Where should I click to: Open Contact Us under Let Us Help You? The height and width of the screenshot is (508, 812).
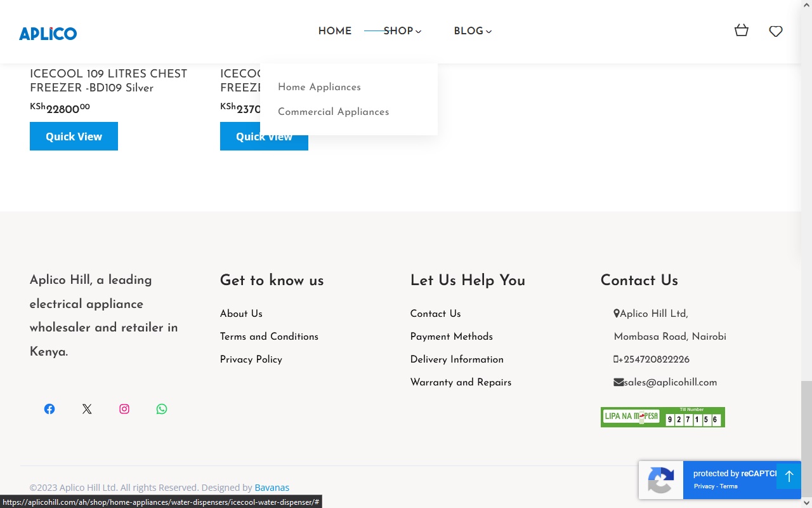pos(435,314)
